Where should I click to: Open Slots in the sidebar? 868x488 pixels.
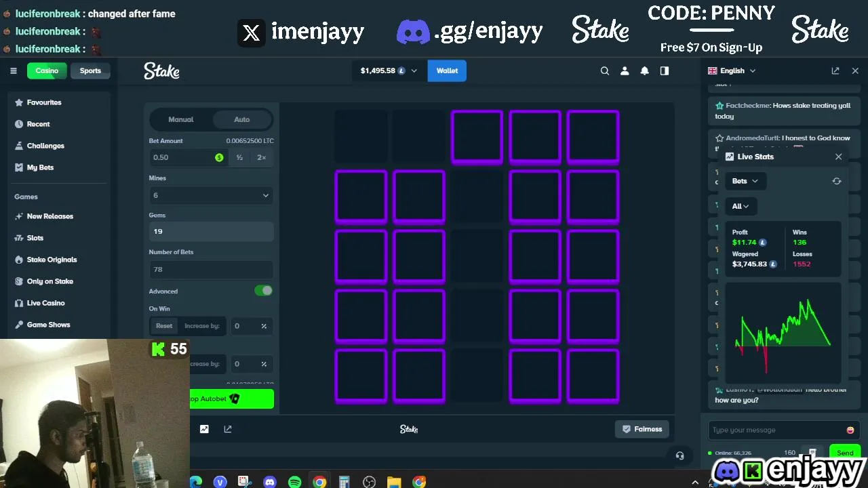pyautogui.click(x=35, y=238)
